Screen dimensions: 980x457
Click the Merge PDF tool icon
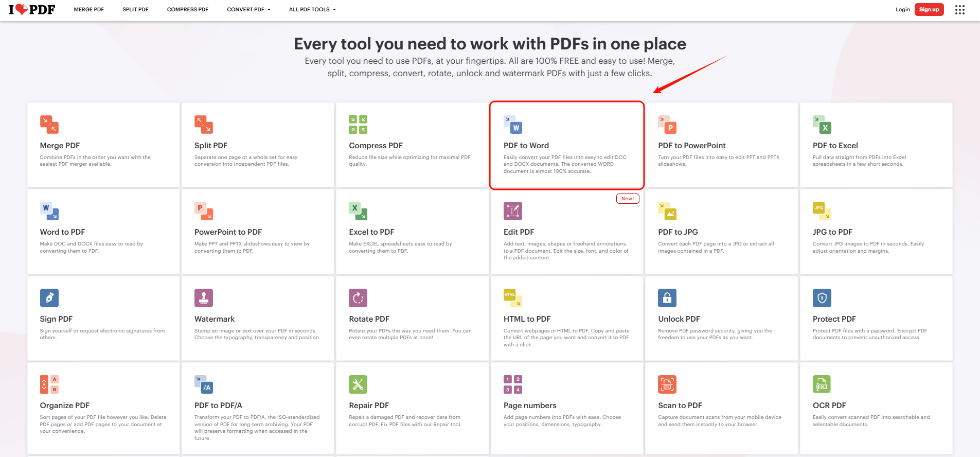click(x=49, y=125)
